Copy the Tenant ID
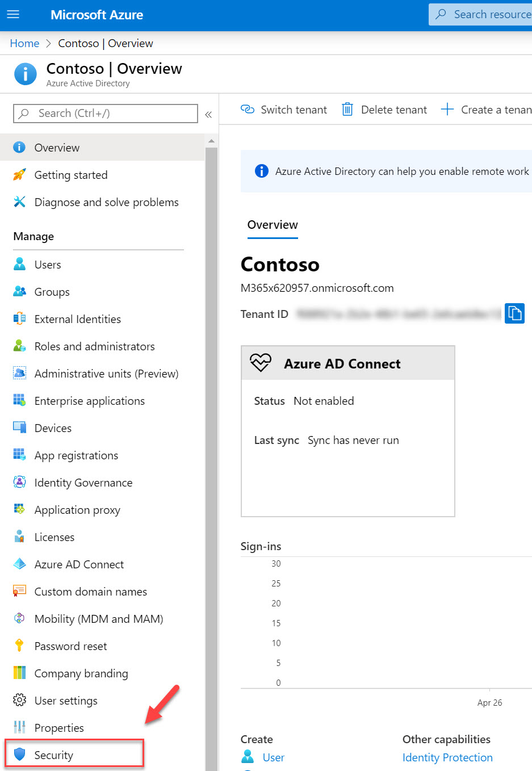 514,313
